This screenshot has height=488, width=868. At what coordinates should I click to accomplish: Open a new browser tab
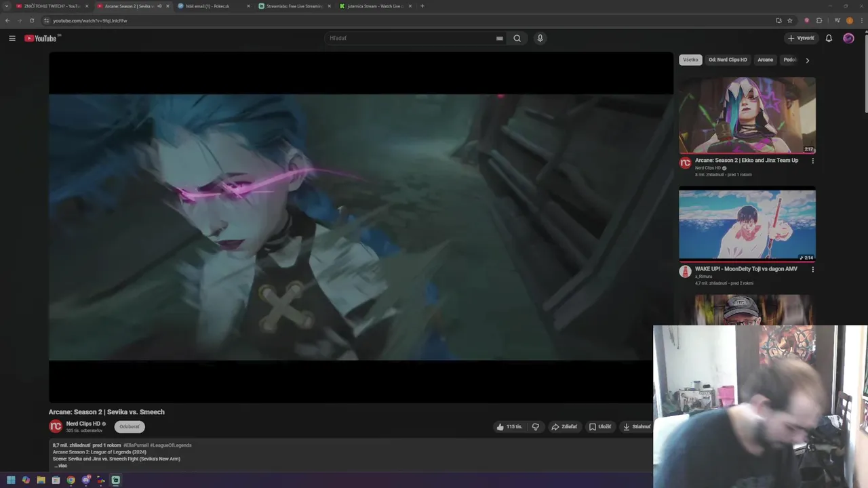[422, 6]
